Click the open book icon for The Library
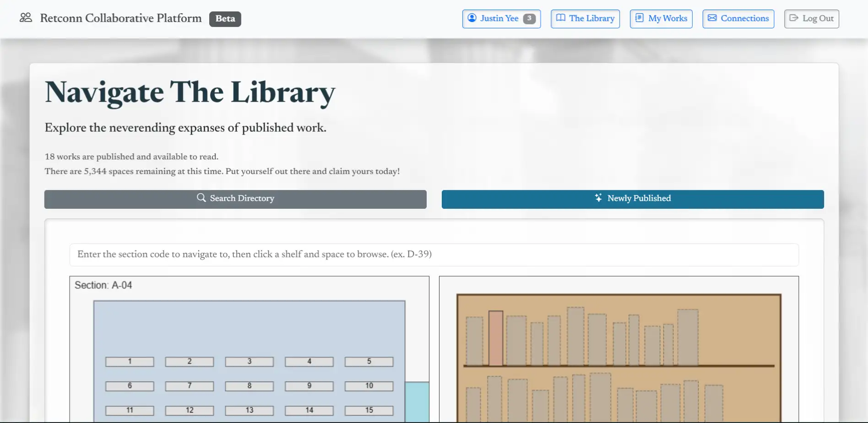 point(561,18)
